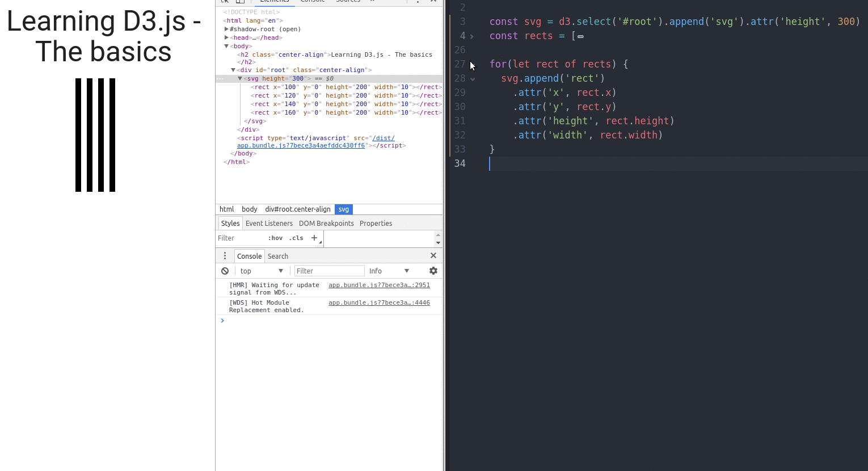This screenshot has height=471, width=868.
Task: Unfold the code at editor line 4
Action: (472, 36)
